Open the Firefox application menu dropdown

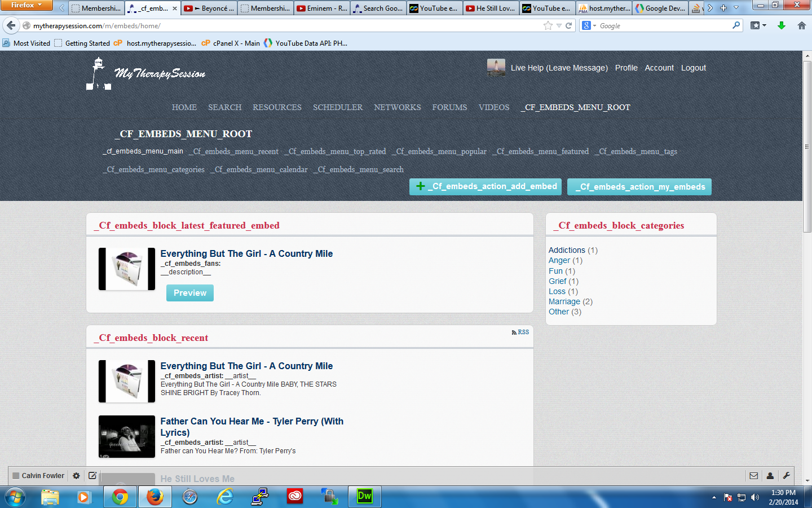click(x=27, y=5)
